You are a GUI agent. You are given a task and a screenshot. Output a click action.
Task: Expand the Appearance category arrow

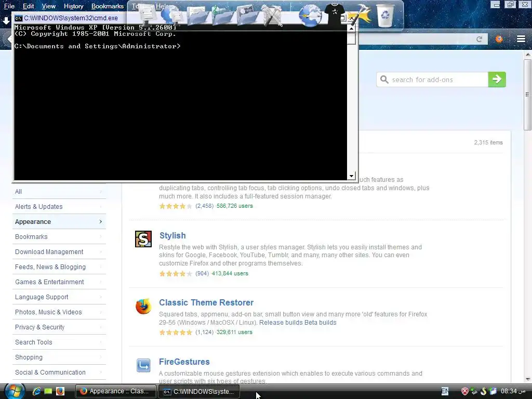[x=100, y=221]
